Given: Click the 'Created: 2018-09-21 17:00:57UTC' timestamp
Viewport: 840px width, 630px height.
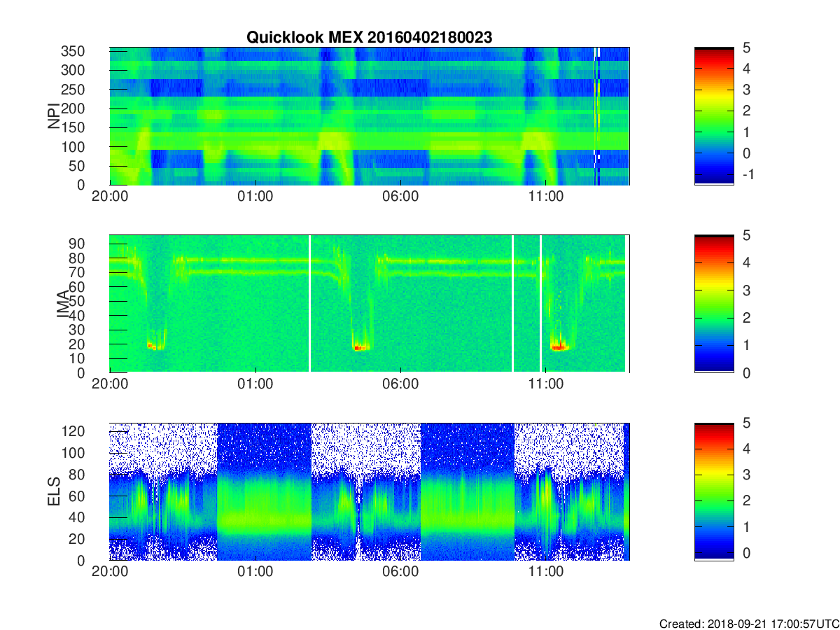Looking at the screenshot, I should point(749,623).
